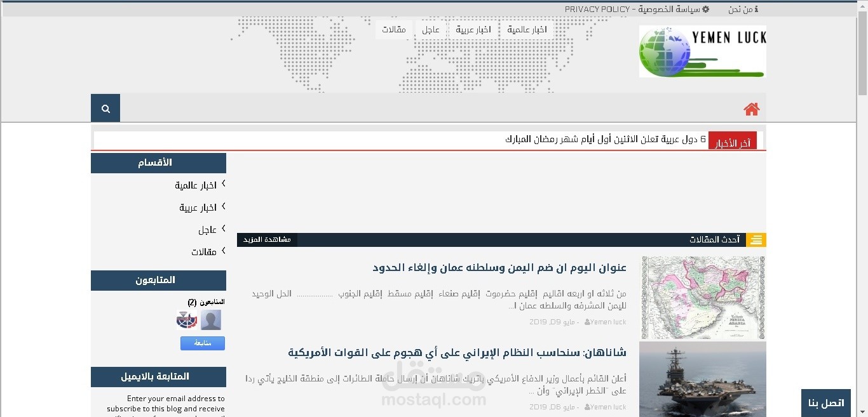Open the article titled عنوان اليوم ان ضم اليمن

coord(499,268)
